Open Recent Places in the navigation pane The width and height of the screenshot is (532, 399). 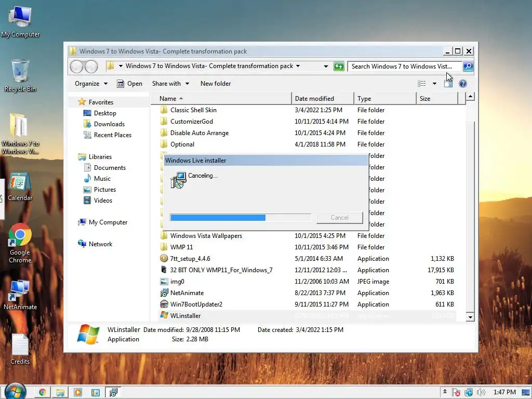click(x=107, y=135)
